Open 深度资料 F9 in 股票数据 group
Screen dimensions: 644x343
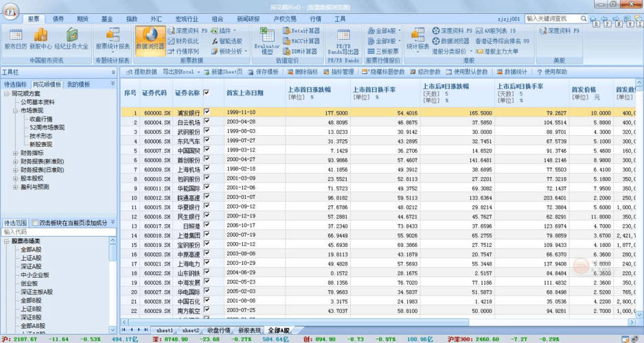187,31
